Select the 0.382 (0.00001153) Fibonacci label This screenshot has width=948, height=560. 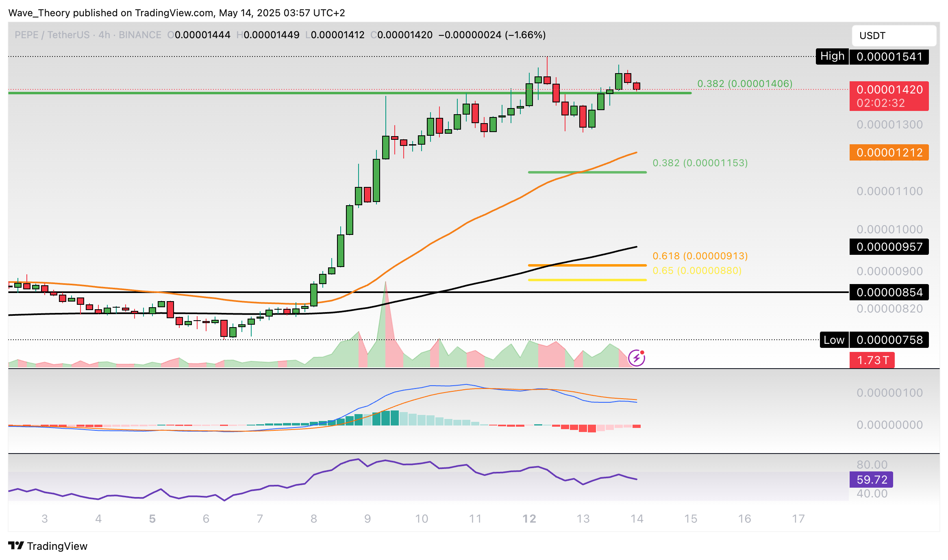[700, 163]
